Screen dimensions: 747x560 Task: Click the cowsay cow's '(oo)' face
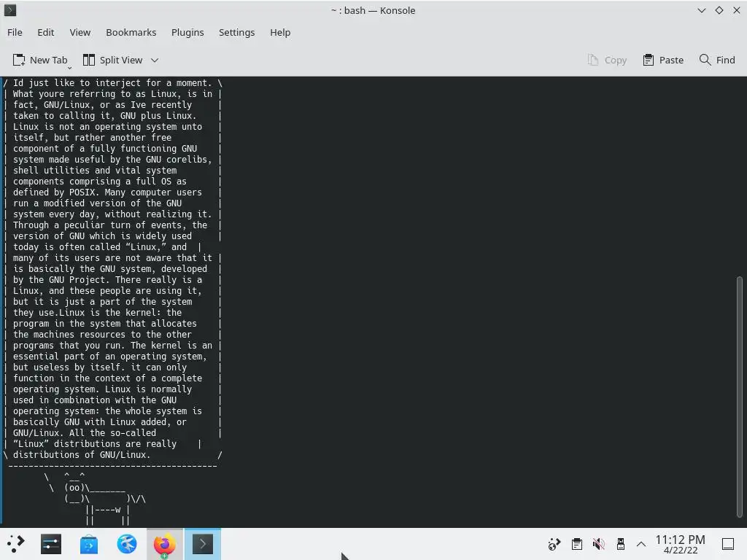(75, 488)
